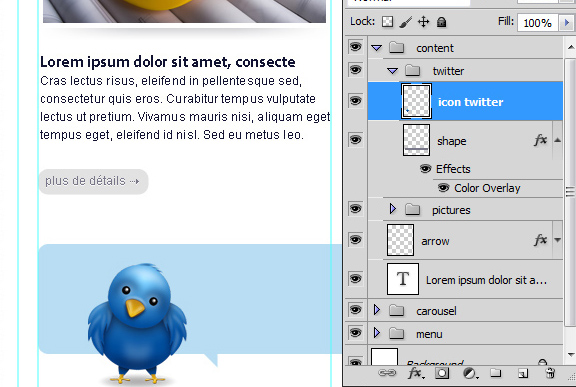Click arrow layer thumbnail
The height and width of the screenshot is (387, 576).
click(x=400, y=240)
